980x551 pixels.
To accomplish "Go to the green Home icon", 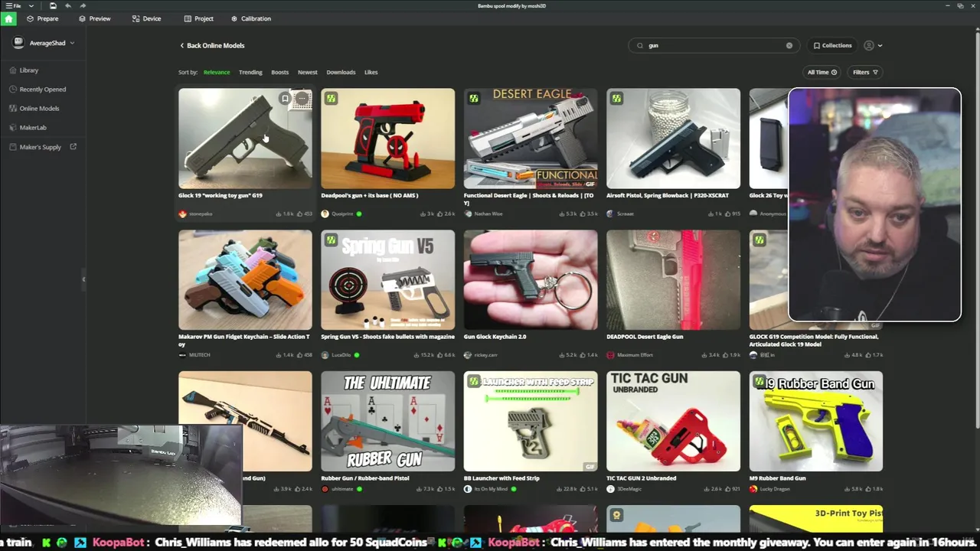I will (8, 18).
